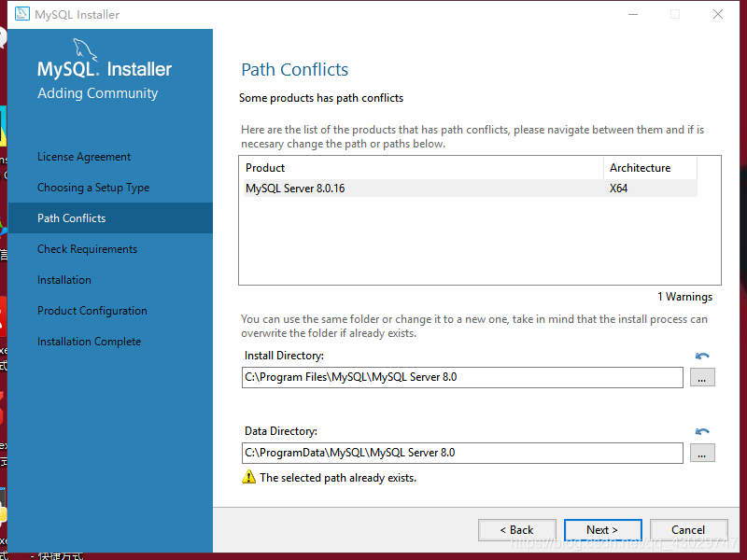Revert the Install Directory path with undo arrow

702,357
